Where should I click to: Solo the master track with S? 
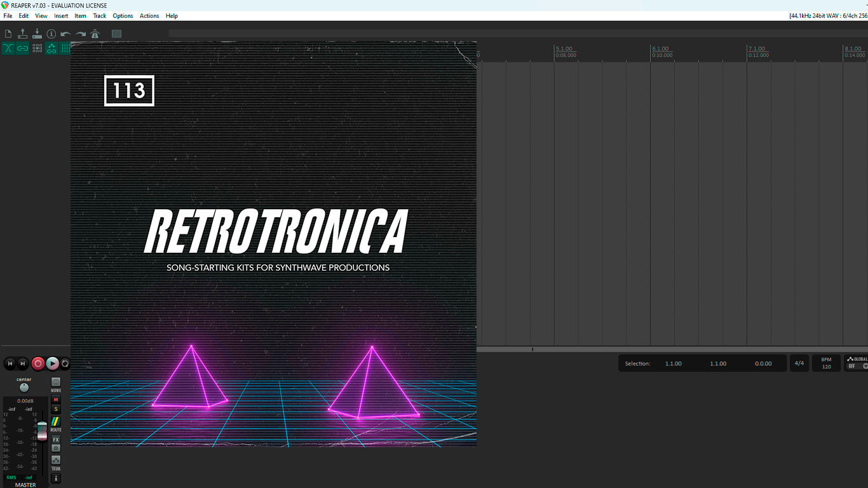point(56,409)
